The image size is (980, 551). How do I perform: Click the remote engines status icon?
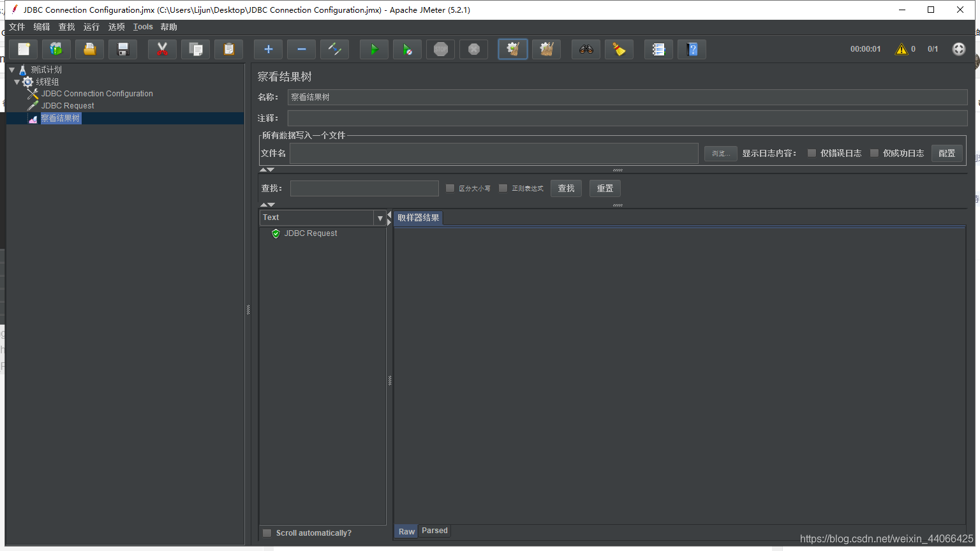pyautogui.click(x=959, y=49)
